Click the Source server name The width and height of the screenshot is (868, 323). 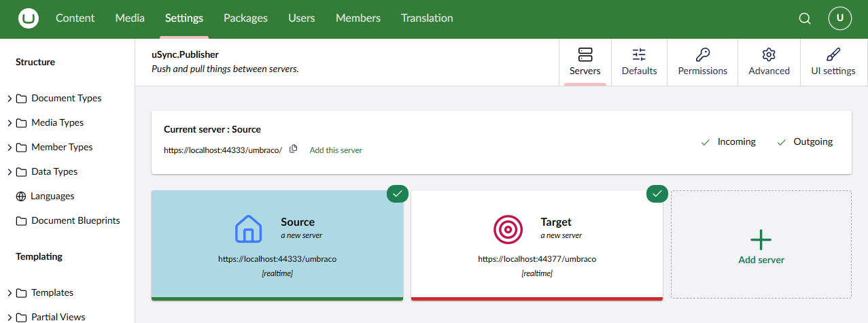tap(298, 222)
